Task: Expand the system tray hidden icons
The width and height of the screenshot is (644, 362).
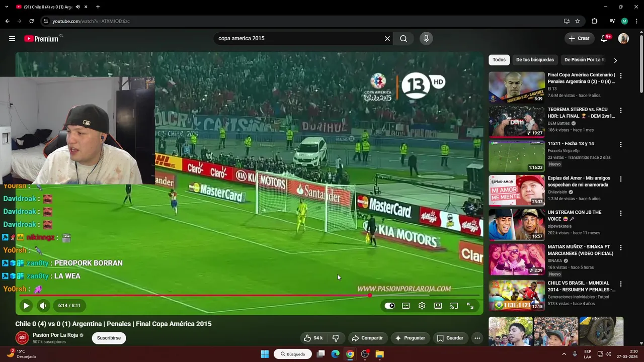Action: pos(564,354)
